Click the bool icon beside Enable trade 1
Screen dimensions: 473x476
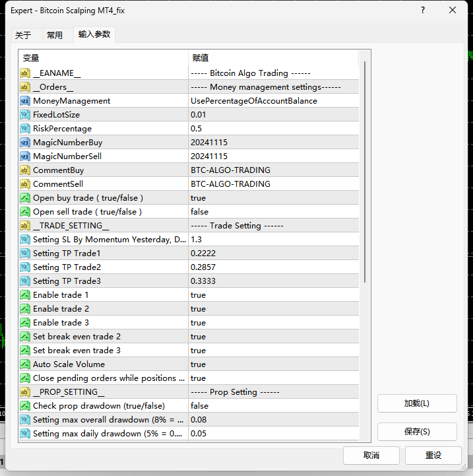25,295
